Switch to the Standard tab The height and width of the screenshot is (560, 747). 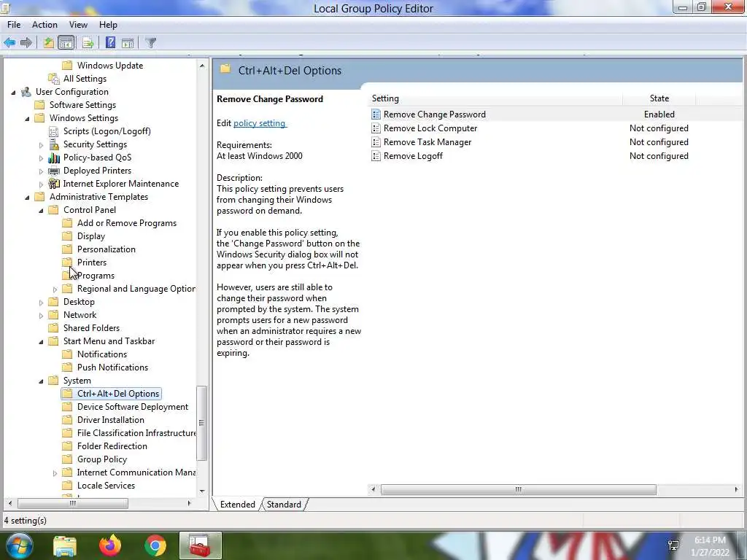284,505
